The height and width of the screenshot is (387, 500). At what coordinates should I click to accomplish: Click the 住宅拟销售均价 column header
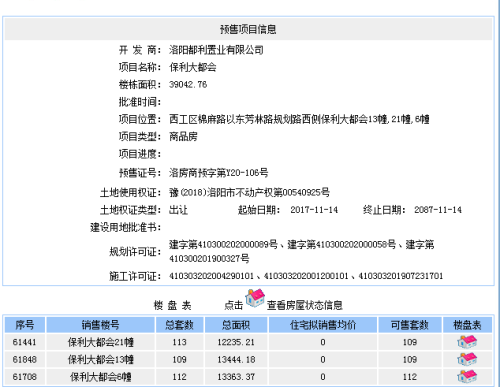(323, 325)
